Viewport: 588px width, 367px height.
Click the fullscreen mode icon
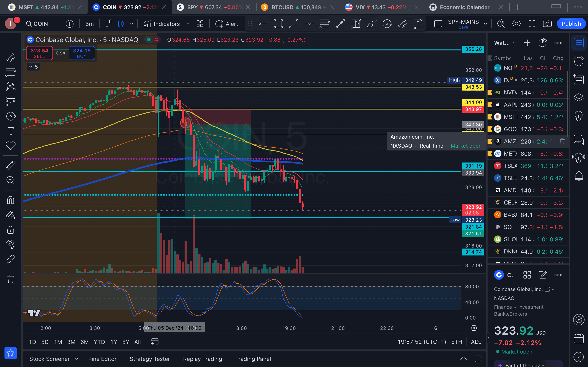(x=532, y=24)
